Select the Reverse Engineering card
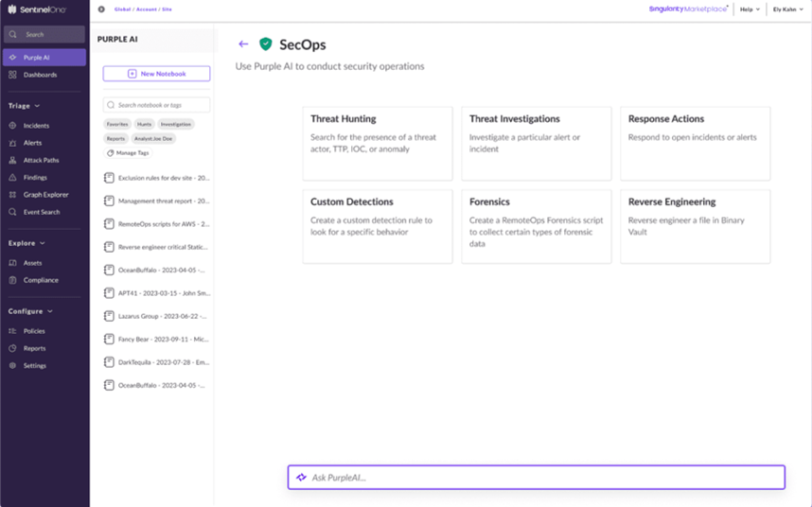 pos(695,227)
